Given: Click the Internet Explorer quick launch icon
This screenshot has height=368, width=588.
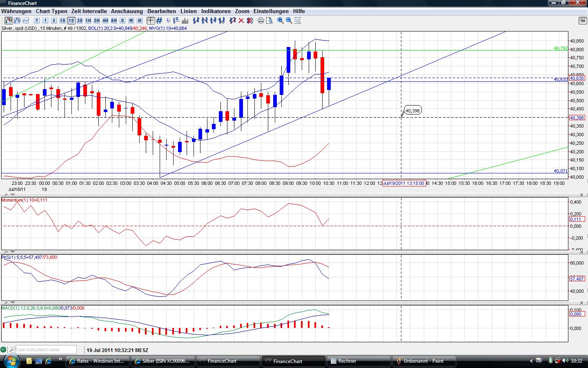Looking at the screenshot, I should 49,361.
